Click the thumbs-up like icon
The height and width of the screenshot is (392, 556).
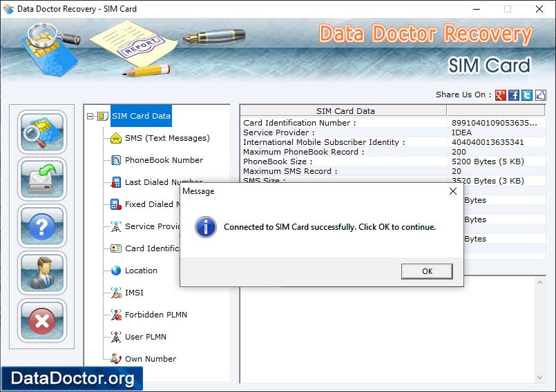point(540,95)
